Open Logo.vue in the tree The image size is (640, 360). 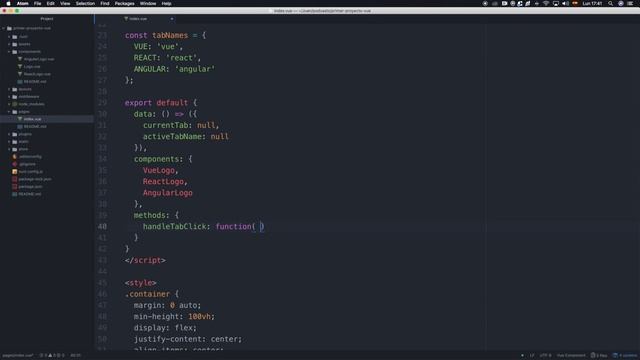coord(32,67)
